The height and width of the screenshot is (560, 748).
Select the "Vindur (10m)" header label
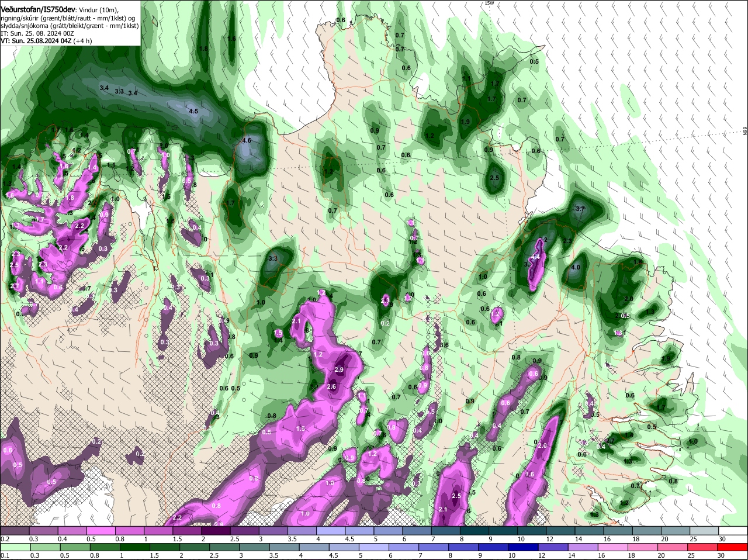pyautogui.click(x=99, y=11)
